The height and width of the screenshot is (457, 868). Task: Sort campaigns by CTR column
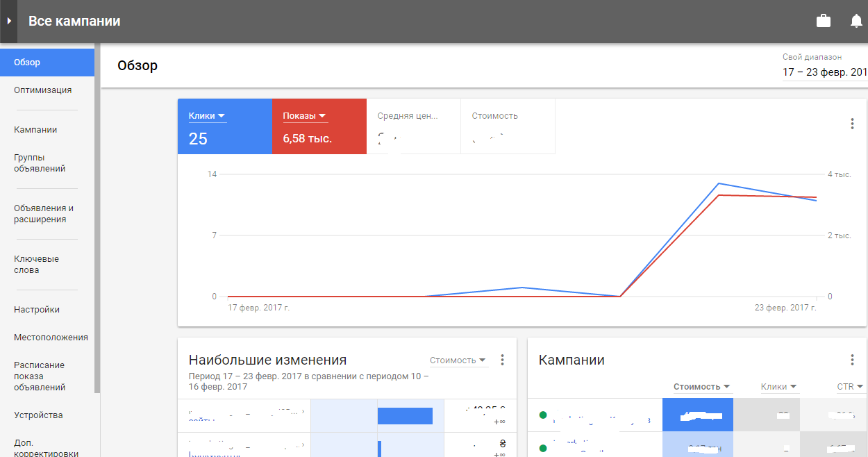(849, 387)
